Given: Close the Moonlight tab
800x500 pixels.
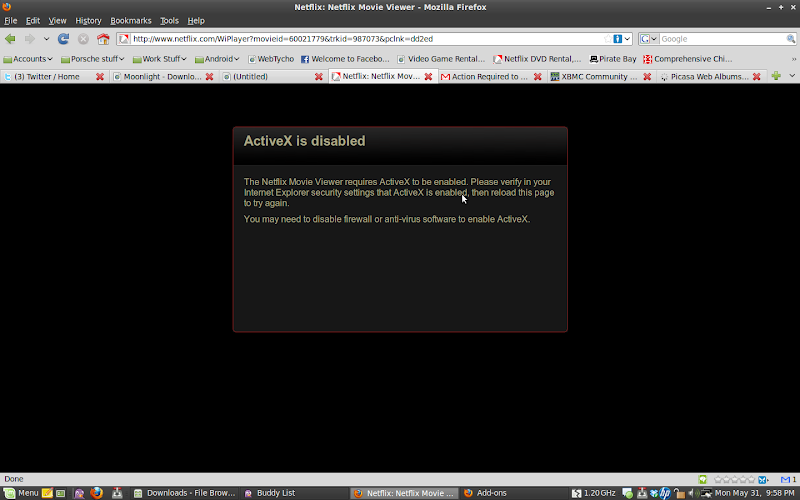Looking at the screenshot, I should (x=209, y=77).
